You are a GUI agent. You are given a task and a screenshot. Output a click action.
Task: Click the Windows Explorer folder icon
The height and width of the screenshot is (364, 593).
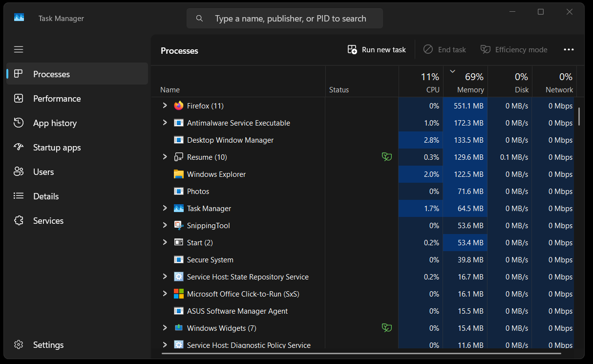179,174
